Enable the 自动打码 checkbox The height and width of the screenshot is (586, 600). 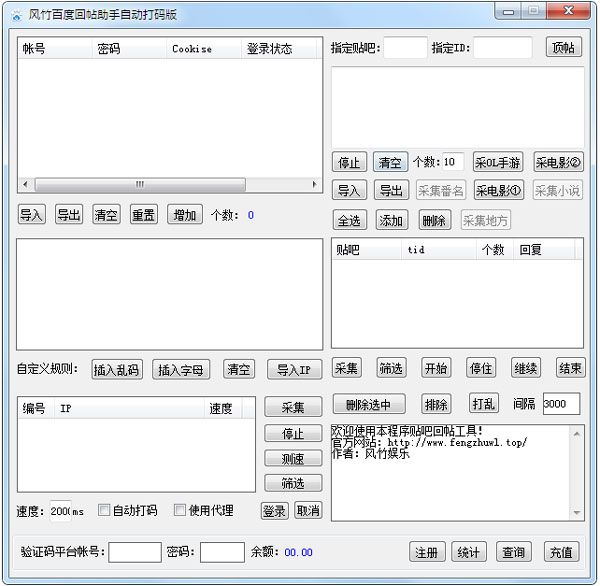click(104, 511)
